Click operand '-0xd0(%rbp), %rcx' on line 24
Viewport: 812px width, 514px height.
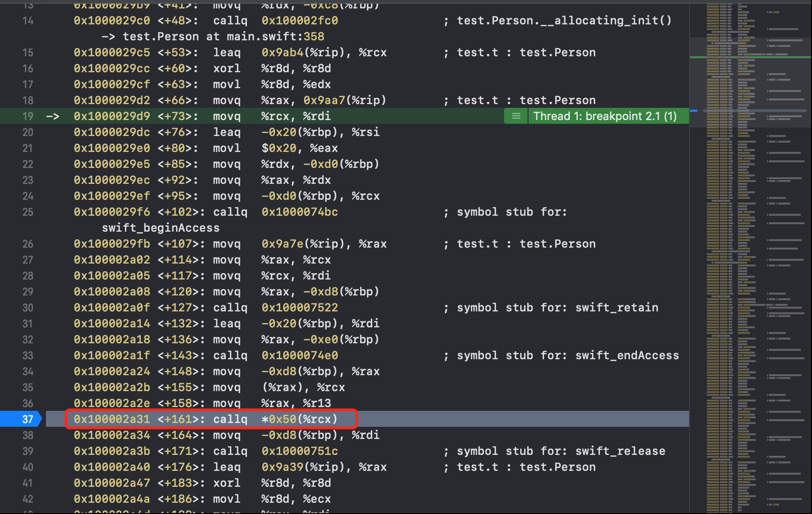[321, 196]
